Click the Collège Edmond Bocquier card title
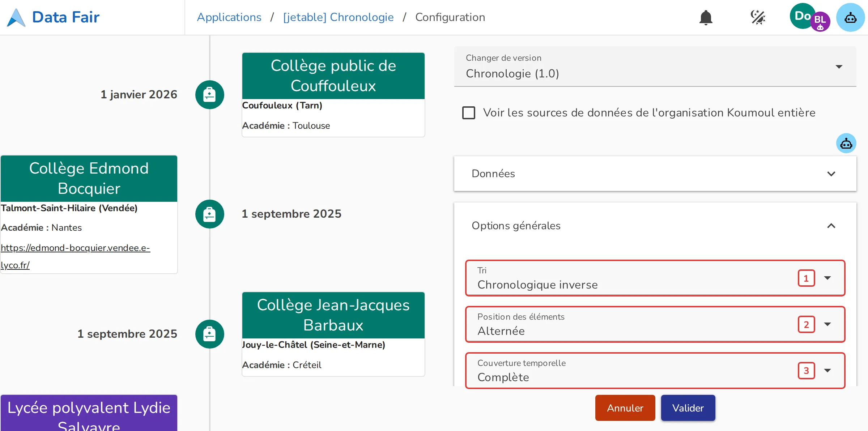This screenshot has height=431, width=868. pyautogui.click(x=89, y=179)
